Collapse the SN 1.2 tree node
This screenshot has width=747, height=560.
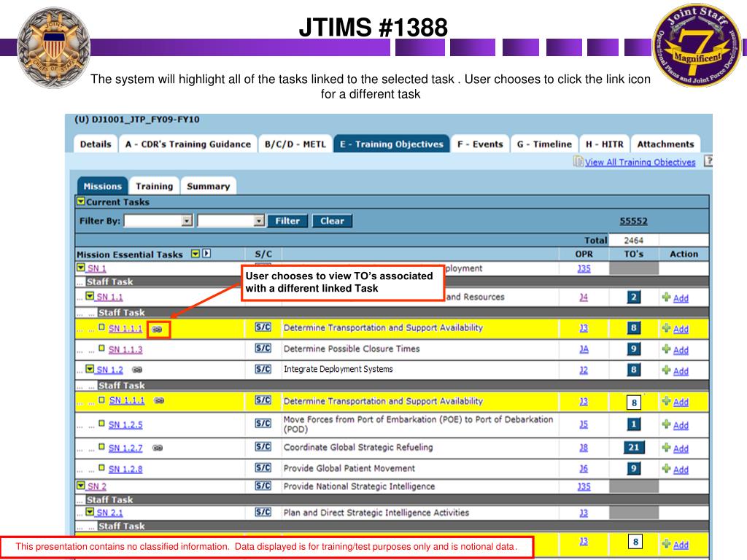[x=90, y=369]
